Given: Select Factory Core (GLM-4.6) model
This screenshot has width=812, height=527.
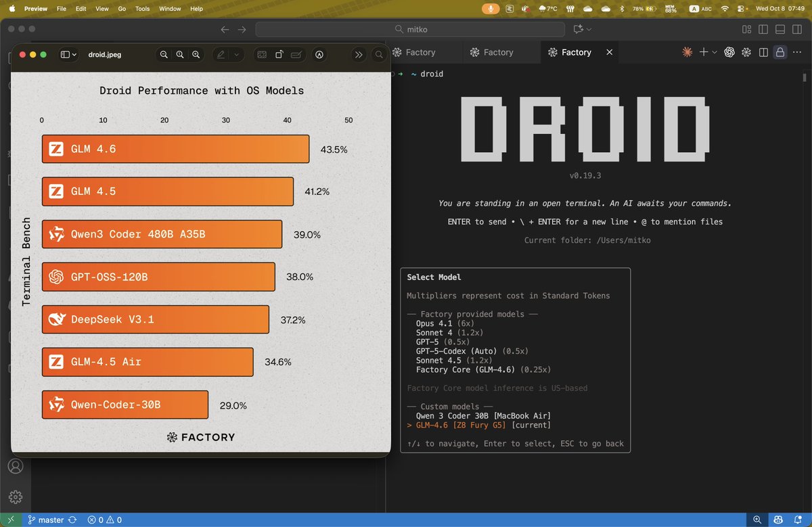Looking at the screenshot, I should click(483, 370).
